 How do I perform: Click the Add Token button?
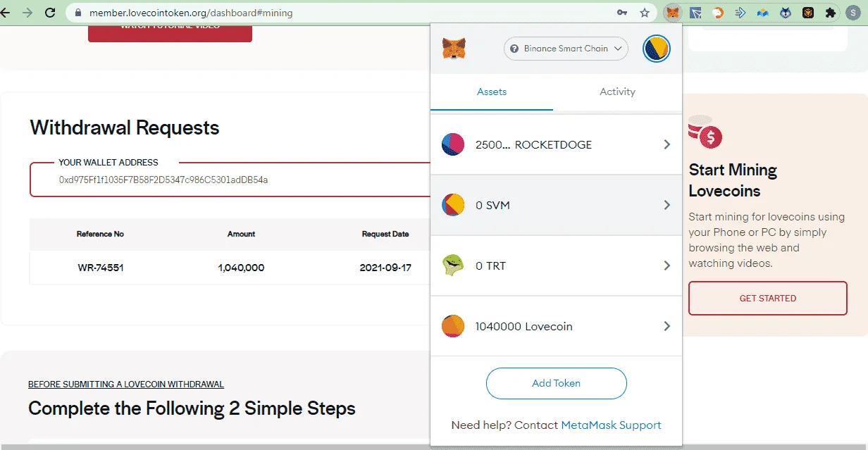[x=556, y=383]
